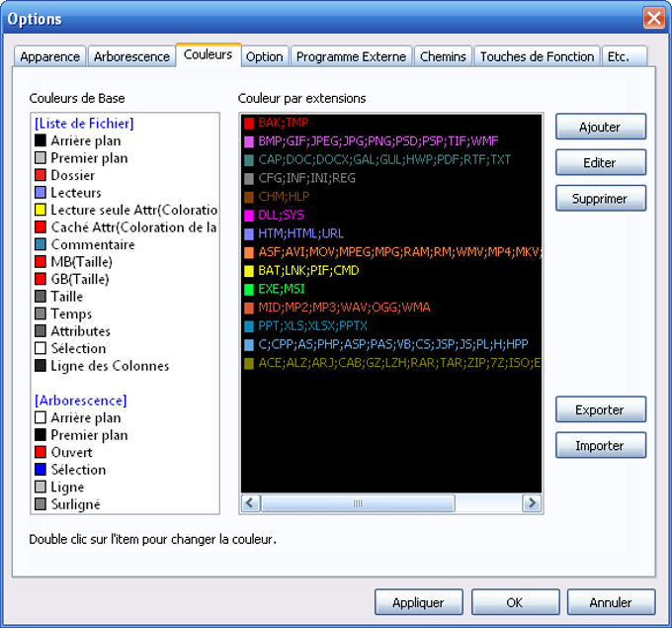This screenshot has width=672, height=628.
Task: Click red swatch beside GB(Taille)
Action: point(41,279)
